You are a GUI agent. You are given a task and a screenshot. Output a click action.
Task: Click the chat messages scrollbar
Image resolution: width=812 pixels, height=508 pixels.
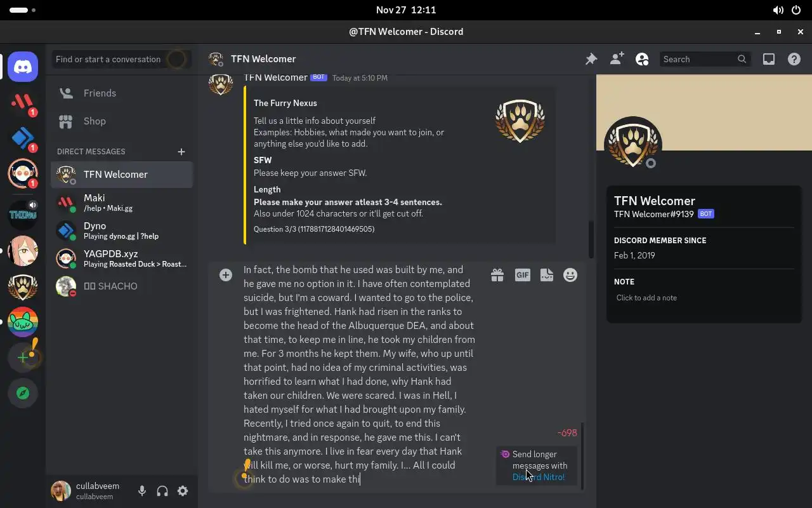(x=591, y=239)
